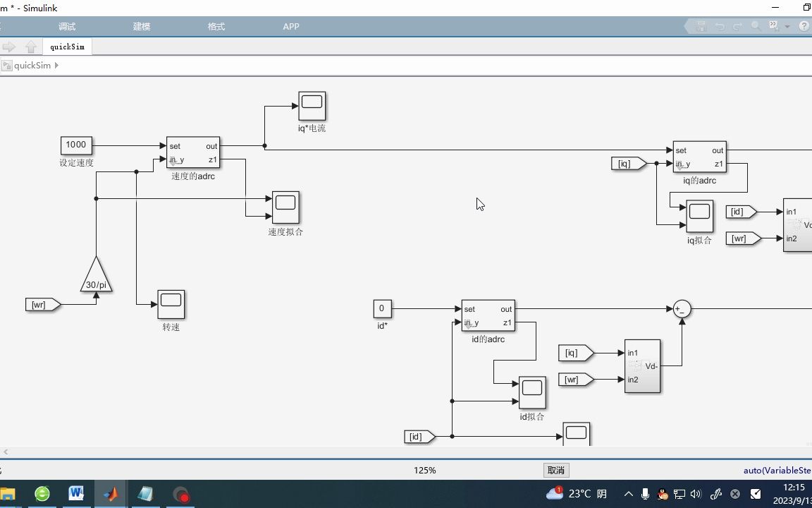Click the horizontal scrollbar left arrow
Screen dimensions: 812x508
[6, 452]
